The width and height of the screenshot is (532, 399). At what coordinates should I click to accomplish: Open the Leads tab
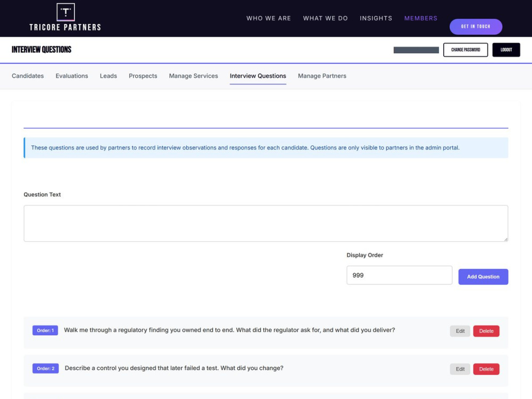point(108,76)
